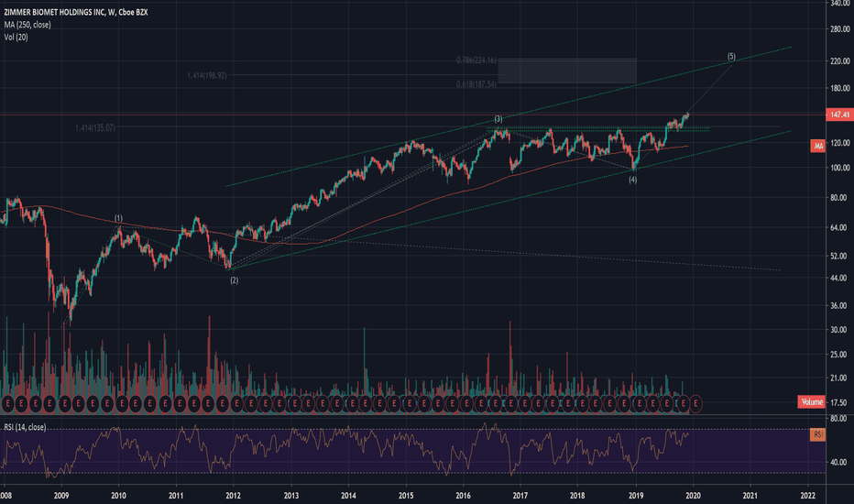Click the 2019 label on the time axis
The height and width of the screenshot is (504, 854).
636,495
